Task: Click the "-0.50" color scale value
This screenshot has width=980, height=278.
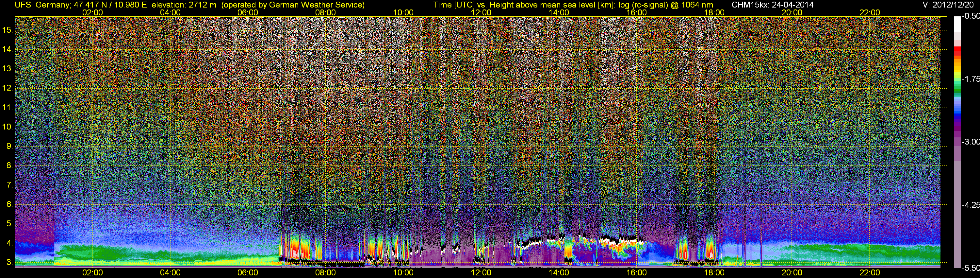Action: (x=971, y=16)
